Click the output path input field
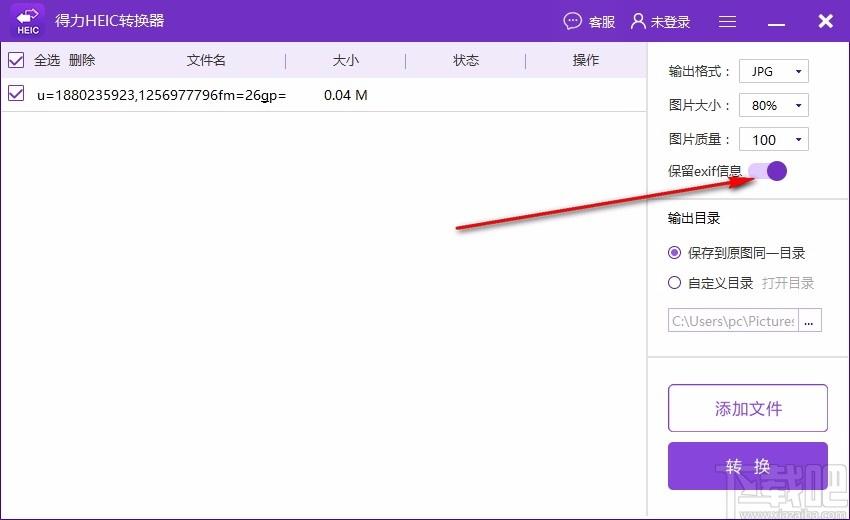 (732, 321)
